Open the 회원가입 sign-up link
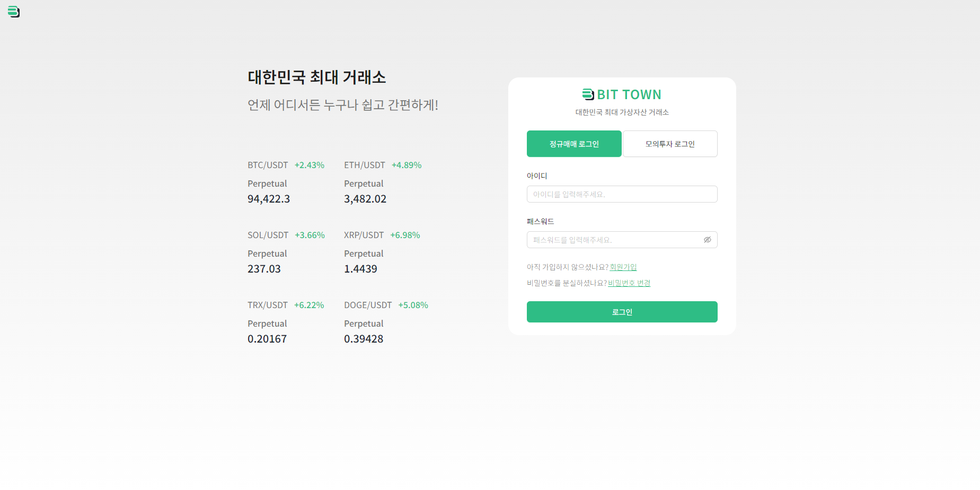 click(623, 267)
